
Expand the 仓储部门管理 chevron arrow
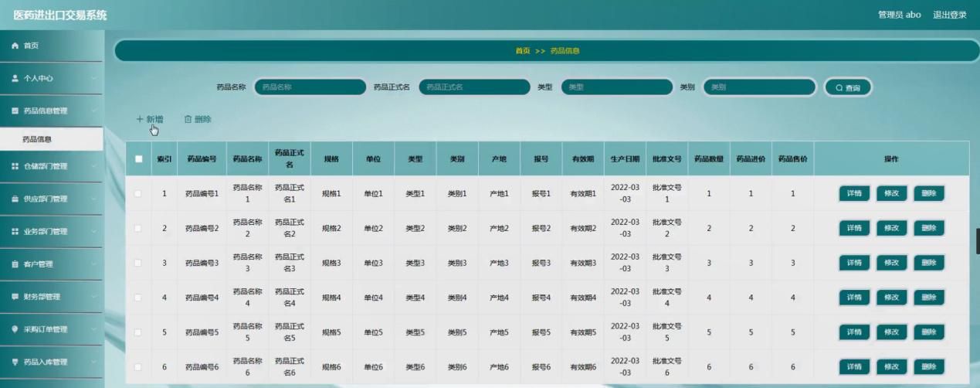pyautogui.click(x=93, y=166)
